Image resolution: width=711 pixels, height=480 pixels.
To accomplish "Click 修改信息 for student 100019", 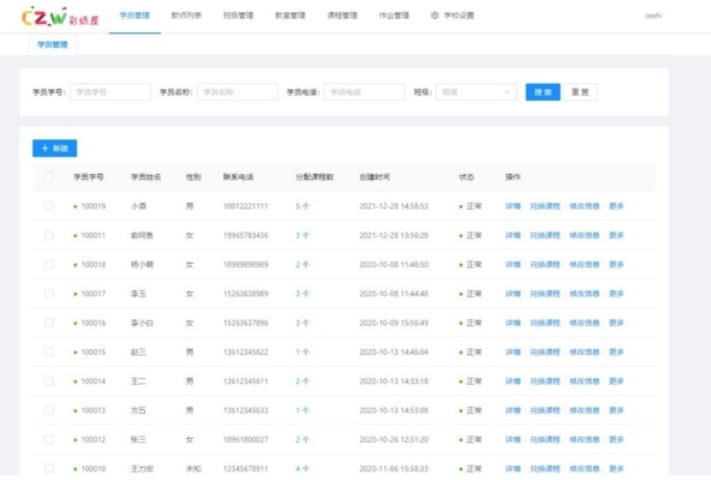I will [x=584, y=206].
